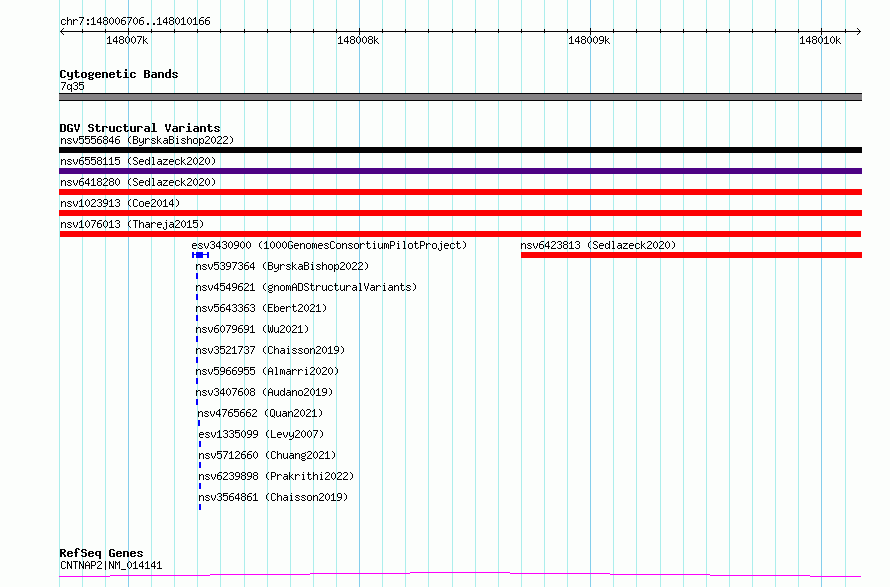Click the esv1335099 (Levy2007) label
This screenshot has height=587, width=890.
[x=261, y=434]
